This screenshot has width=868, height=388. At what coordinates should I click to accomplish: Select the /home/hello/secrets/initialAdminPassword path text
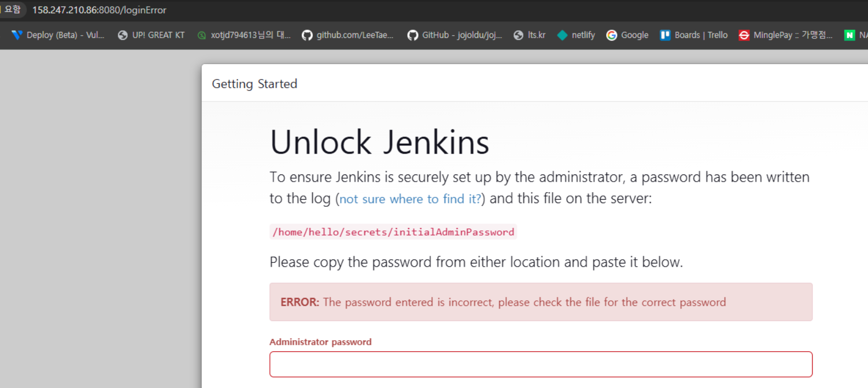[393, 232]
